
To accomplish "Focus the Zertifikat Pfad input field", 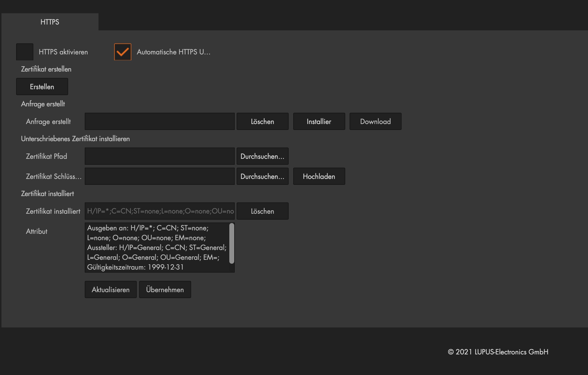I will tap(159, 156).
